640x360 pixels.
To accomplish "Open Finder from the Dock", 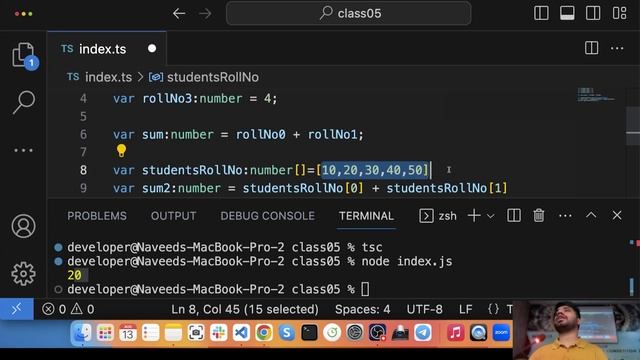I will point(82,333).
